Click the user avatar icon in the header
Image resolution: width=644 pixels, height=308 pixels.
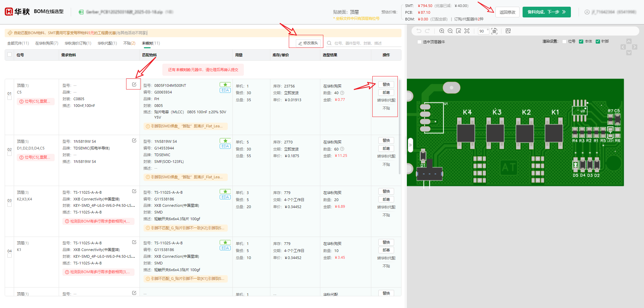click(x=587, y=12)
